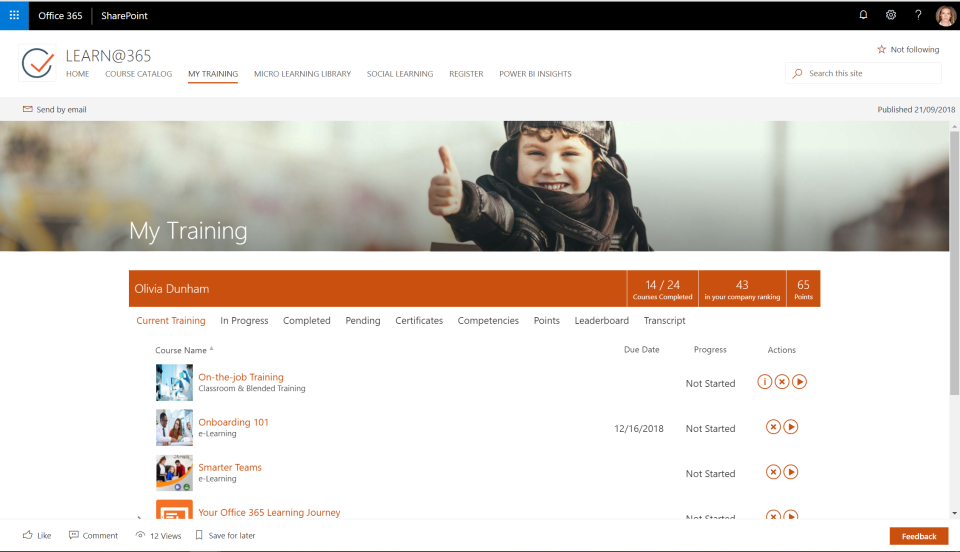The height and width of the screenshot is (552, 960).
Task: Open Your Office 365 Learning Journey link
Action: coord(269,513)
